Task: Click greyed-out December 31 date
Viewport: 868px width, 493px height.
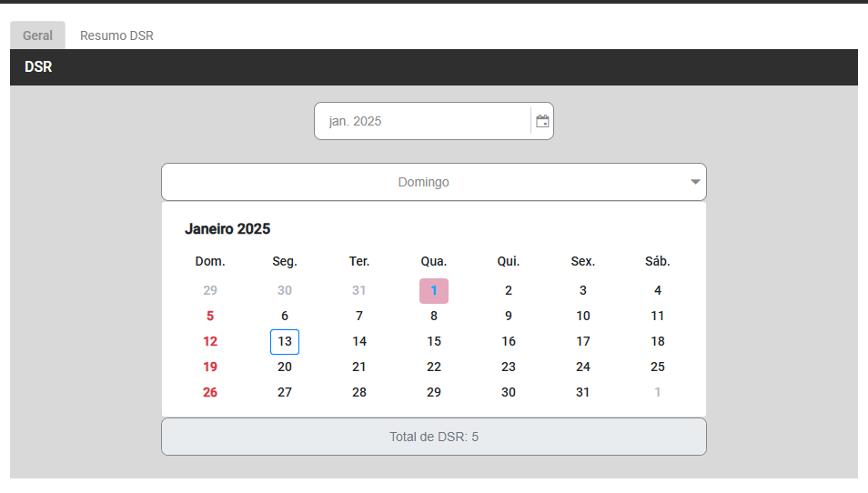Action: 359,291
